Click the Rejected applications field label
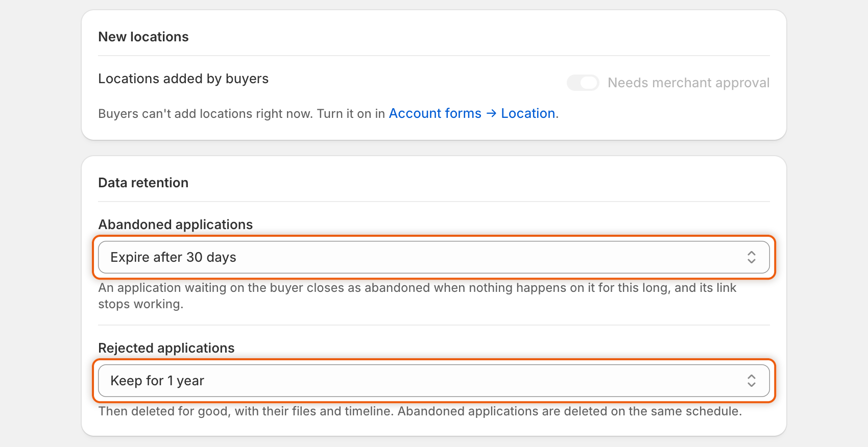 click(x=166, y=348)
